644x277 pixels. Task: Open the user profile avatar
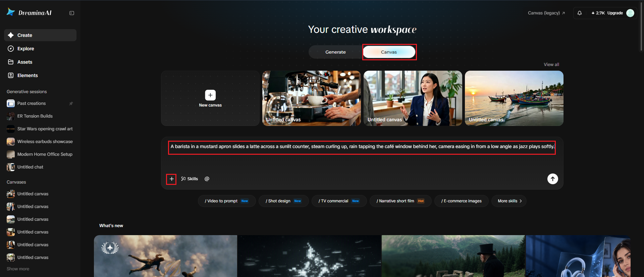click(630, 13)
